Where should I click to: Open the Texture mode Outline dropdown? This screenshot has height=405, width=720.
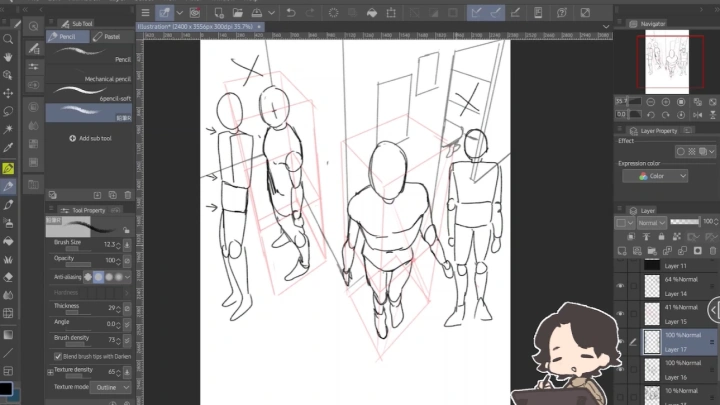coord(111,388)
